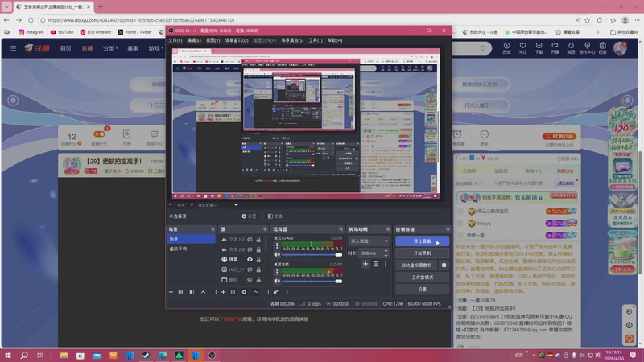The image size is (644, 362).
Task: Pop out the mixer dock with its header icon
Action: pos(341,229)
